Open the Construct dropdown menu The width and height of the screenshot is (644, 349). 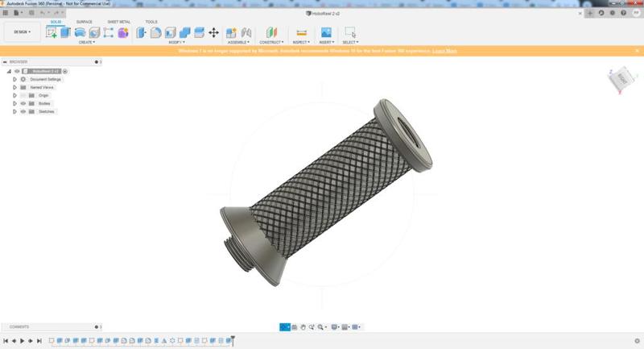coord(271,43)
